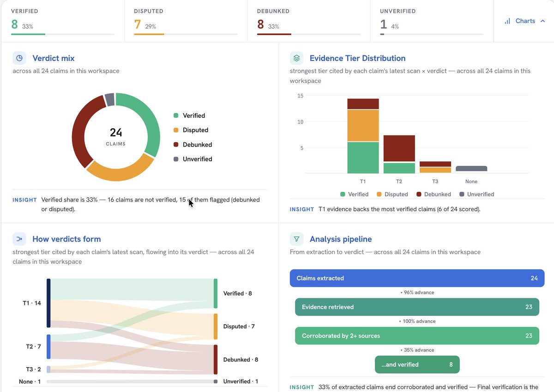Select the ...and verified pipeline stage

pos(417,364)
